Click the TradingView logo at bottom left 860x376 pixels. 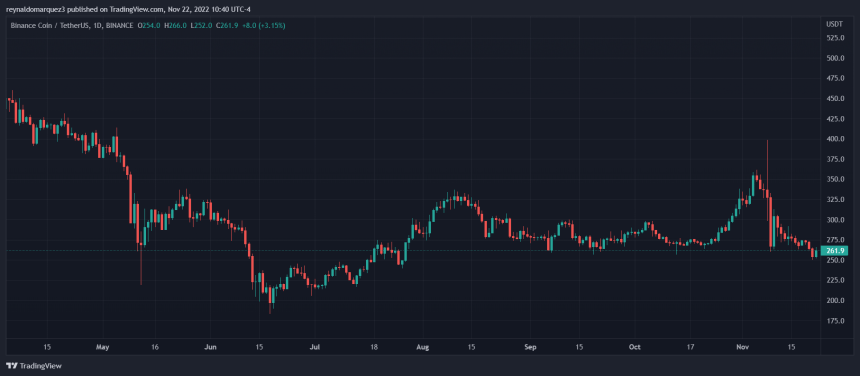(x=33, y=366)
